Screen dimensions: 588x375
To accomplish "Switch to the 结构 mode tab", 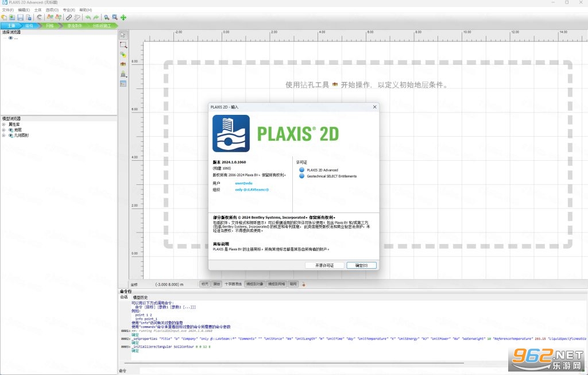I will click(29, 25).
